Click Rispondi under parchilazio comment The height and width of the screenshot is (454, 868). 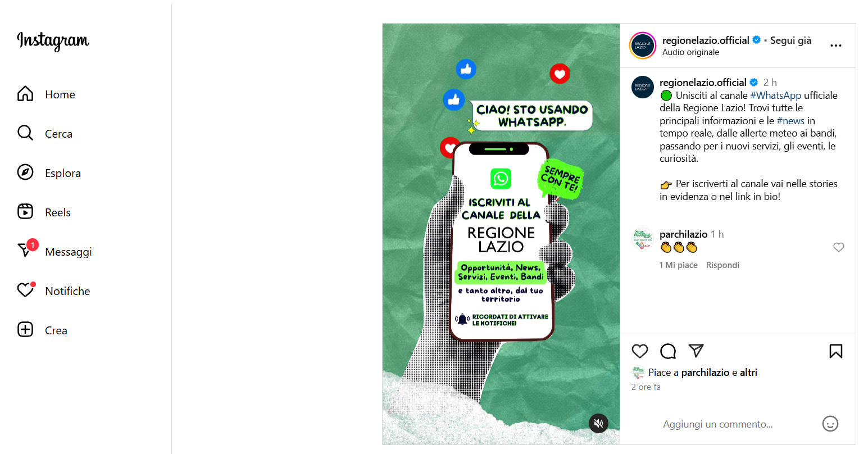tap(722, 265)
